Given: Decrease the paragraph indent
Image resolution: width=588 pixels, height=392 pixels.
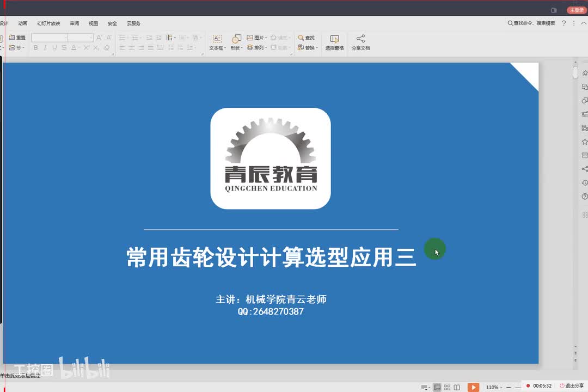Looking at the screenshot, I should pos(149,38).
